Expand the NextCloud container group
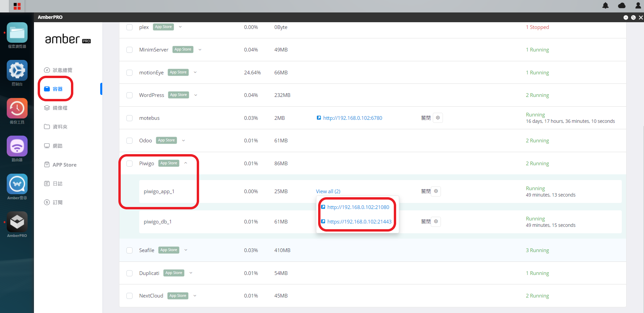This screenshot has width=644, height=313. click(195, 295)
